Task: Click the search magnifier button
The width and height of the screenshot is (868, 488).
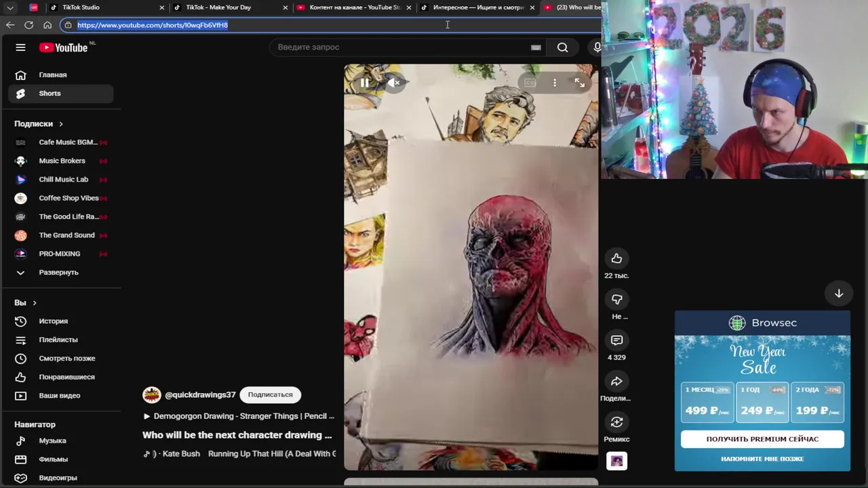Action: tap(562, 47)
